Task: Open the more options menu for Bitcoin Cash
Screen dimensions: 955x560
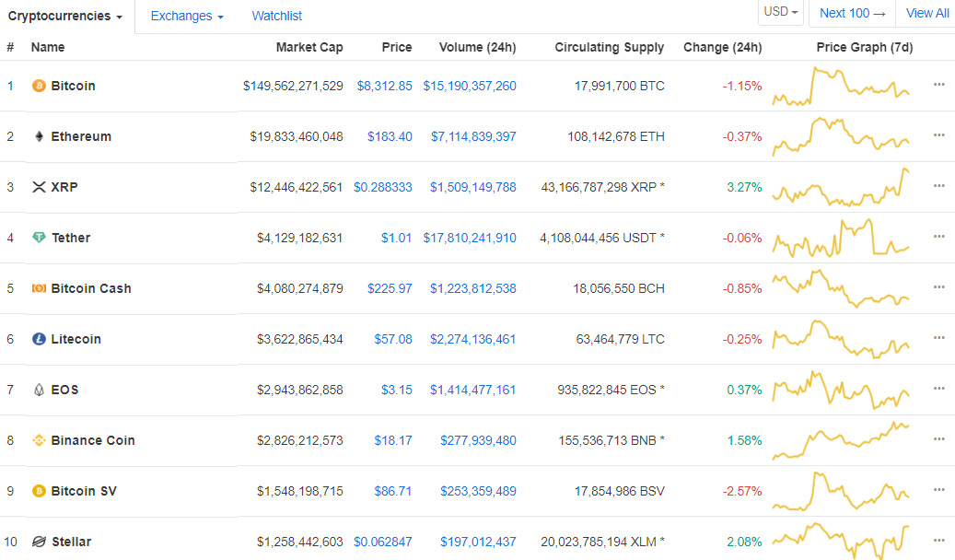Action: (x=938, y=287)
